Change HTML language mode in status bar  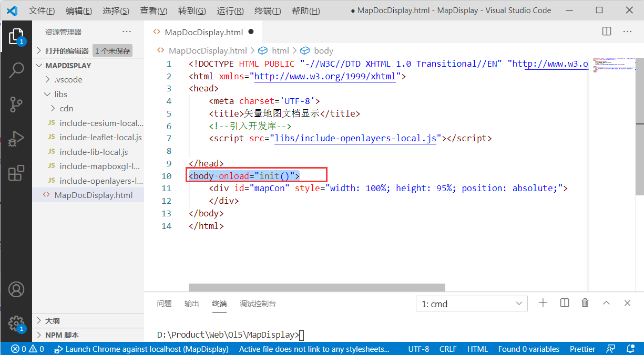coord(477,349)
